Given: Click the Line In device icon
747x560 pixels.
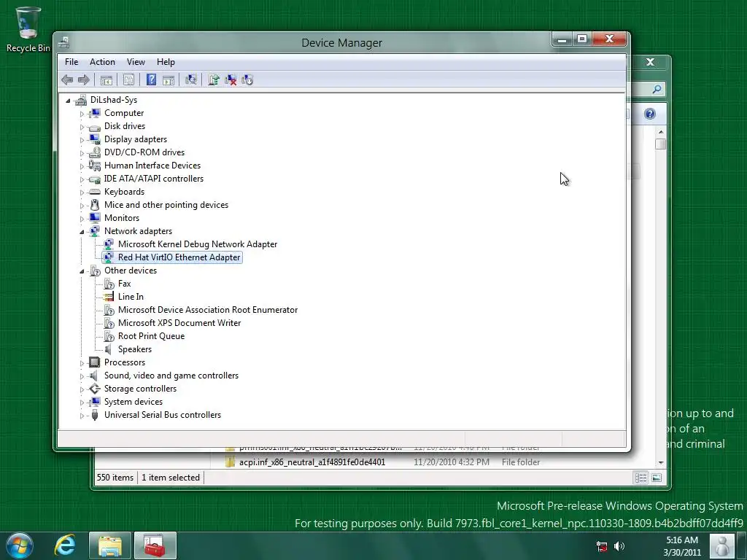Looking at the screenshot, I should pyautogui.click(x=109, y=297).
